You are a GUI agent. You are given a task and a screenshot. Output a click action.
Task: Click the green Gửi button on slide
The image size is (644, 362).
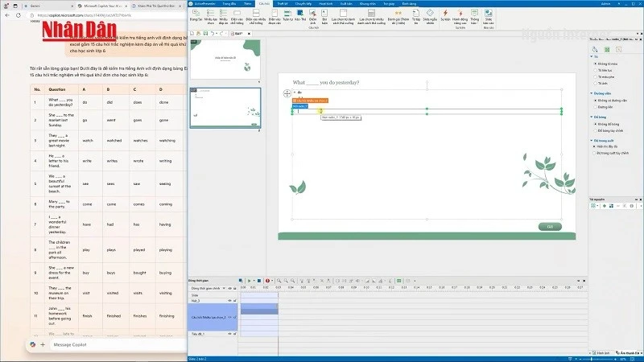pyautogui.click(x=550, y=227)
